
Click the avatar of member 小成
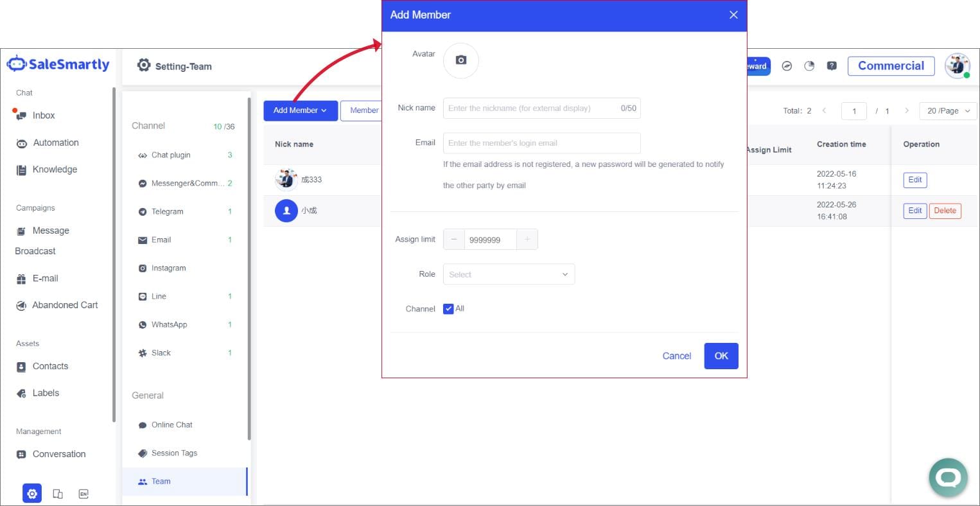tap(286, 210)
